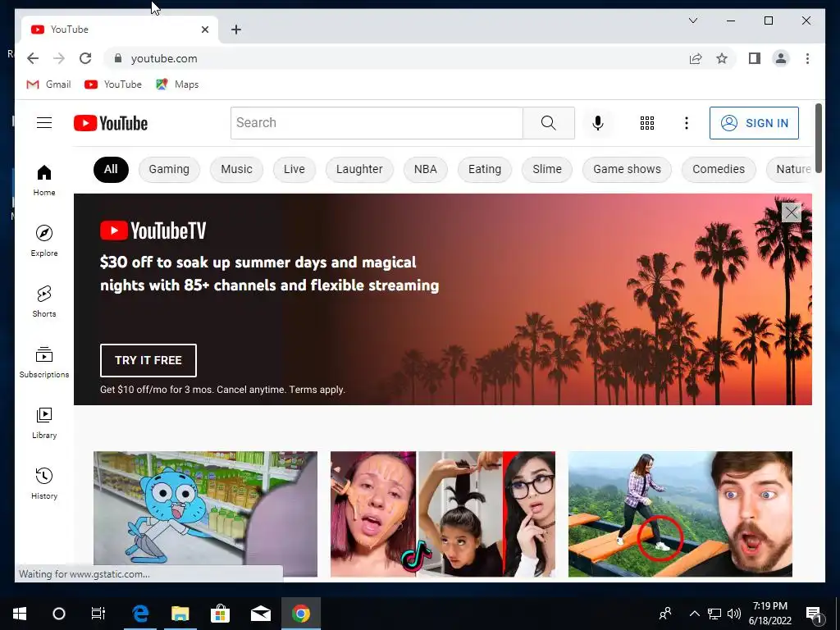840x630 pixels.
Task: Open Microsoft Store from taskbar
Action: click(x=220, y=614)
